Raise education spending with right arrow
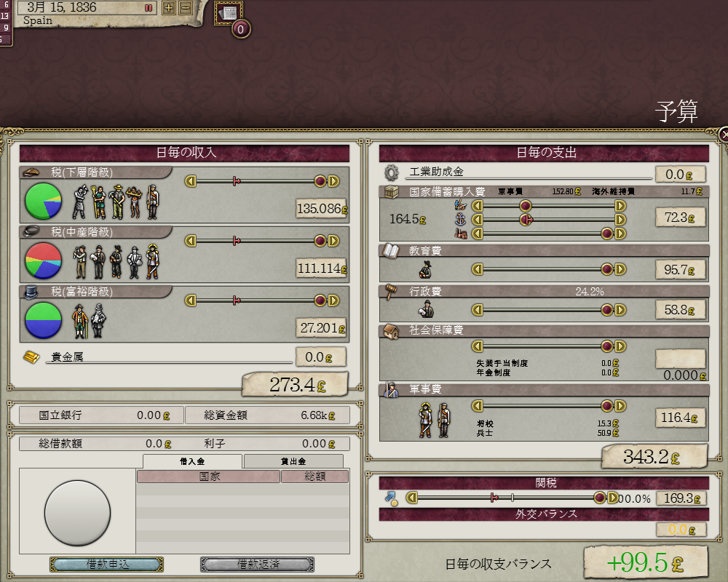 (620, 269)
